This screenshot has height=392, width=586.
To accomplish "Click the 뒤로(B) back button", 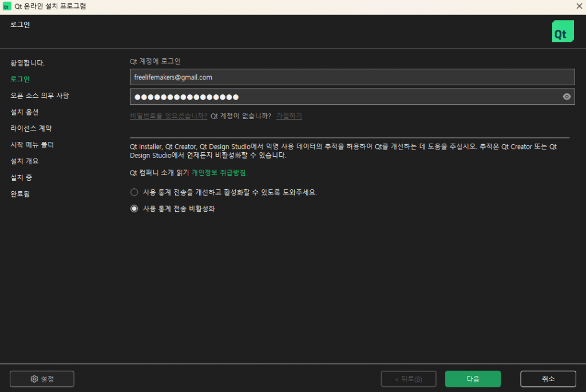I will [409, 379].
